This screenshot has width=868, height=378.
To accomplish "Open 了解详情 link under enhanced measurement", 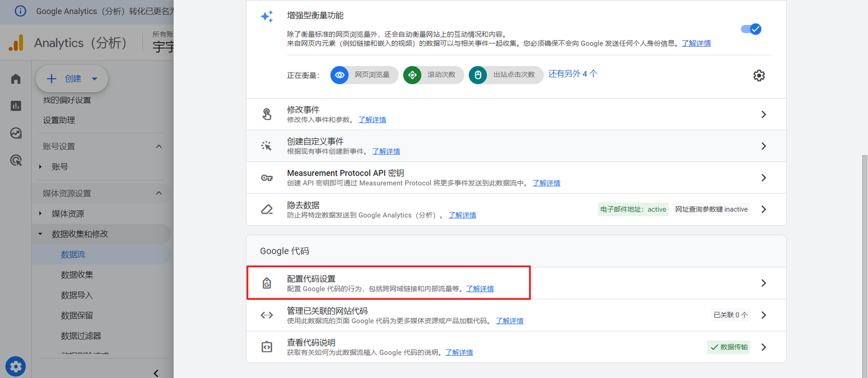I will tap(696, 43).
